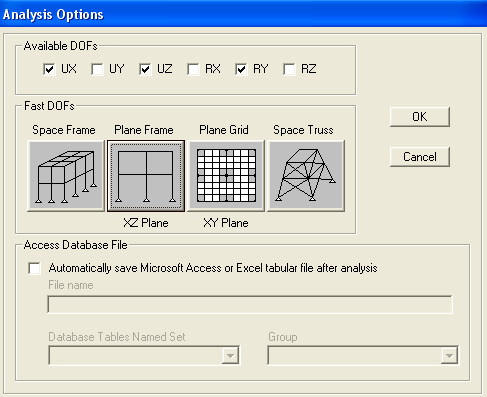The image size is (487, 397).
Task: Check the RZ checkbox
Action: pos(289,69)
